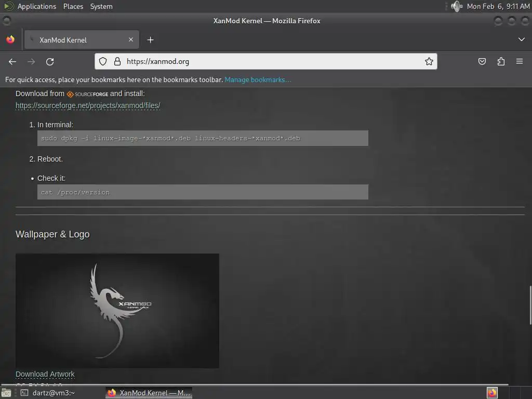The height and width of the screenshot is (399, 532).
Task: Expand the list all tabs chevron
Action: pos(522,39)
